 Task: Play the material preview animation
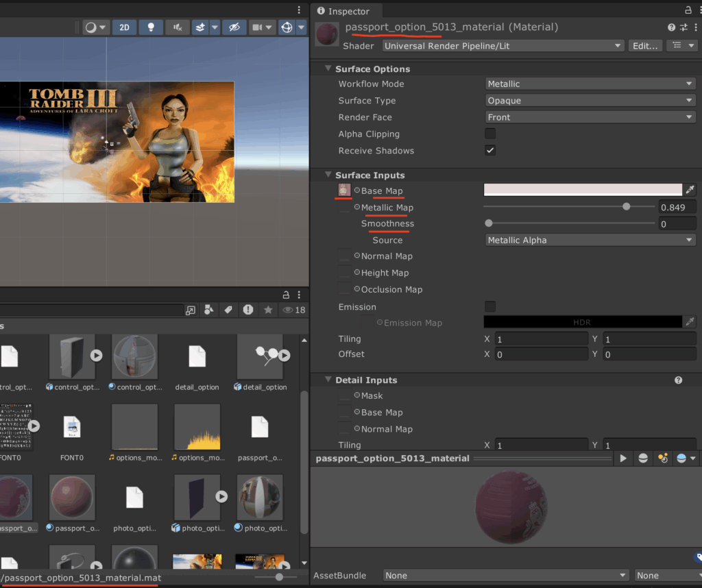[623, 458]
